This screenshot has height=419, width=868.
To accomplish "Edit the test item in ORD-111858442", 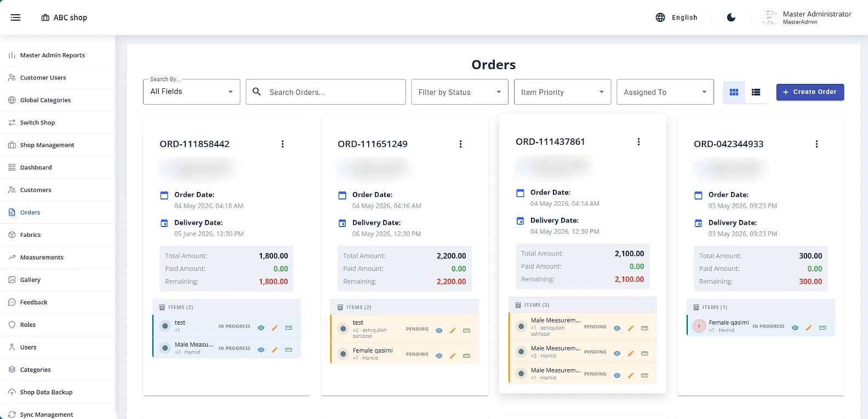I will pos(275,327).
